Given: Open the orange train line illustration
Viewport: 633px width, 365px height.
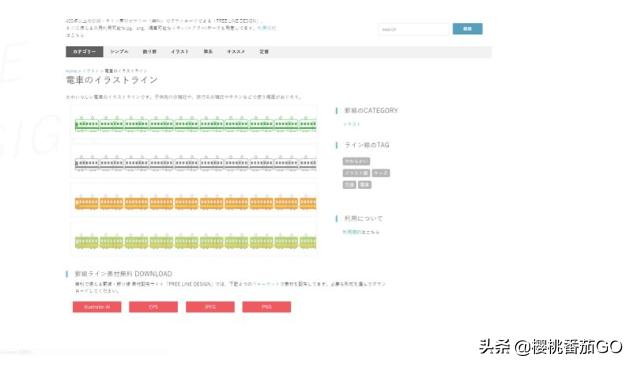Looking at the screenshot, I should [x=194, y=201].
